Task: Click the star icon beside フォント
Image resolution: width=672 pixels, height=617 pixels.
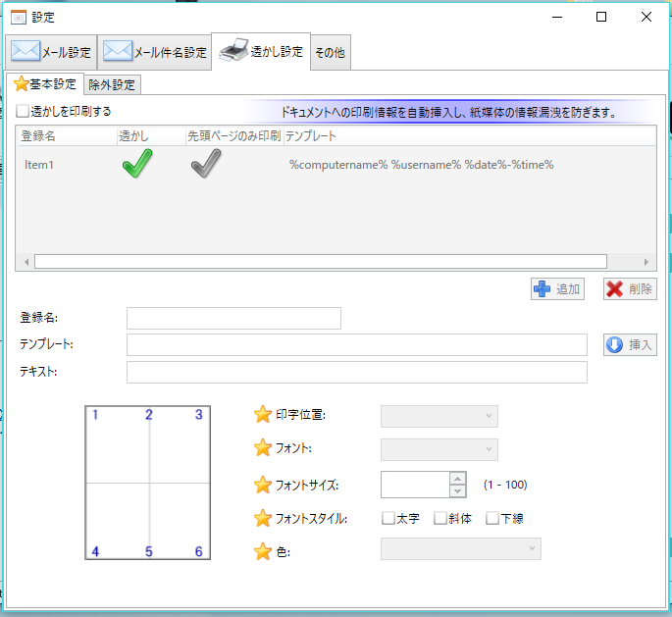Action: [263, 447]
